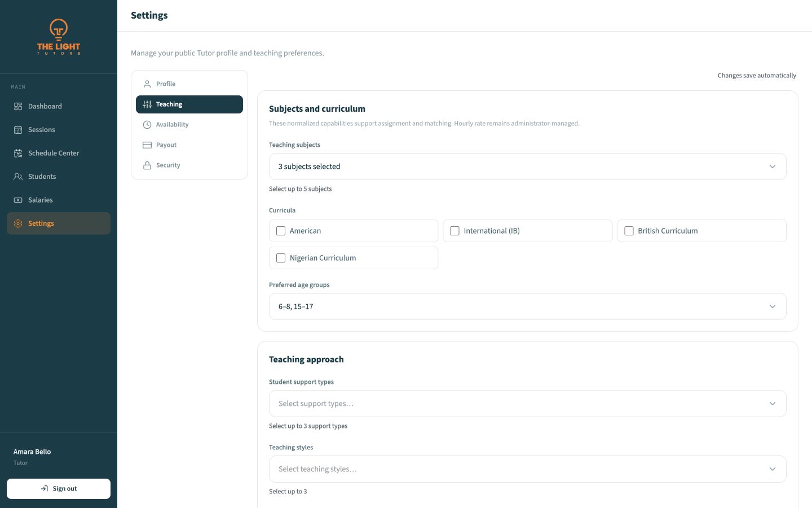The image size is (812, 508).
Task: Click the chevron on Teaching subjects field
Action: (x=773, y=167)
